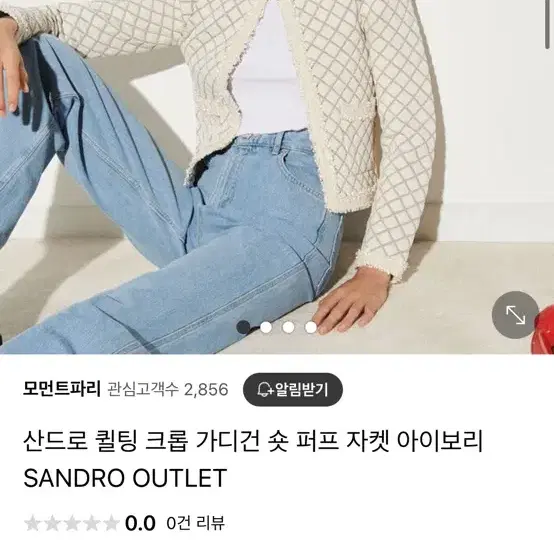Click the vertical scrollbar at the right edge

[x=547, y=24]
